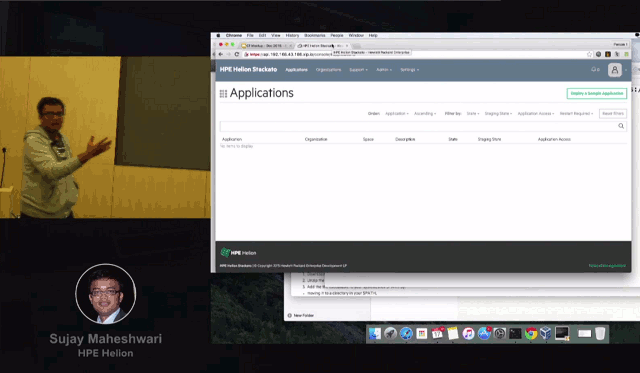The width and height of the screenshot is (640, 373).
Task: Sort by the Space column header
Action: click(368, 139)
